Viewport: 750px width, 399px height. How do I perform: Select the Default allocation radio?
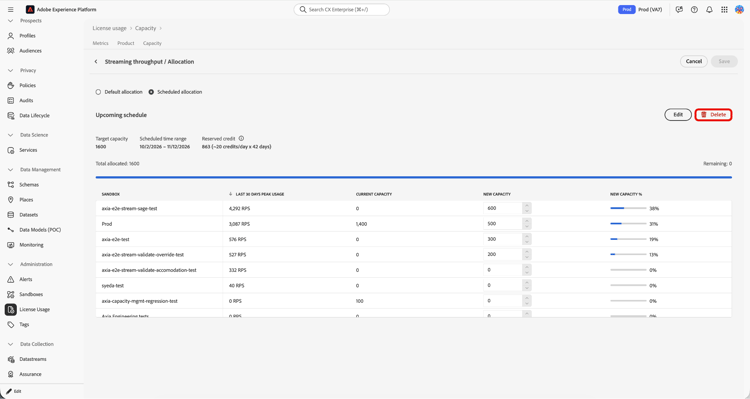tap(98, 92)
